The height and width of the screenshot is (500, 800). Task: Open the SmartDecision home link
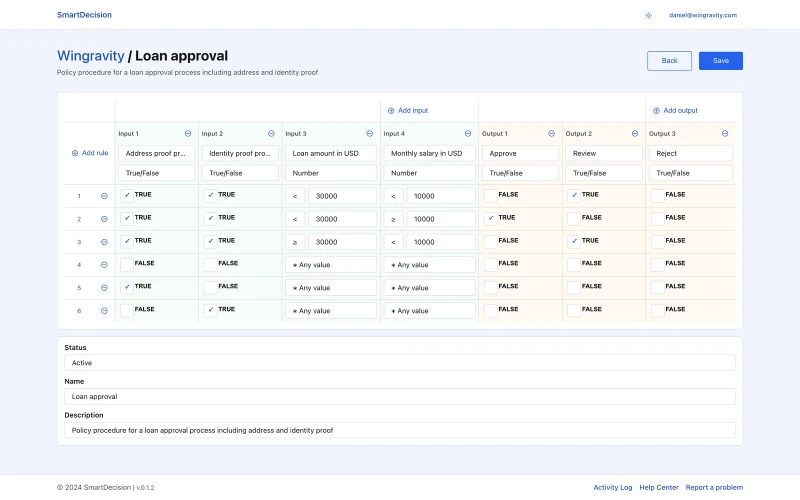click(84, 15)
